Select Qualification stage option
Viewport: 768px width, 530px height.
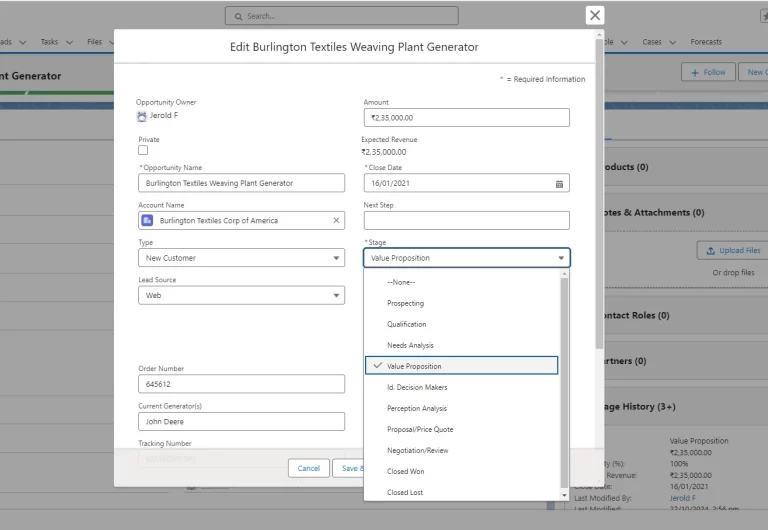[461, 324]
